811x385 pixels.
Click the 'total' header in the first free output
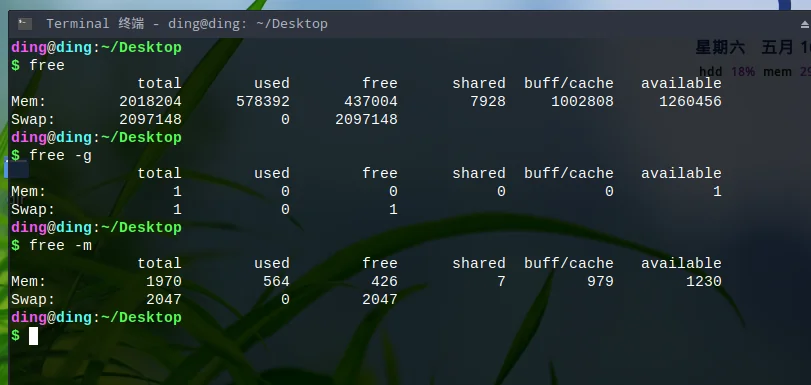[159, 83]
